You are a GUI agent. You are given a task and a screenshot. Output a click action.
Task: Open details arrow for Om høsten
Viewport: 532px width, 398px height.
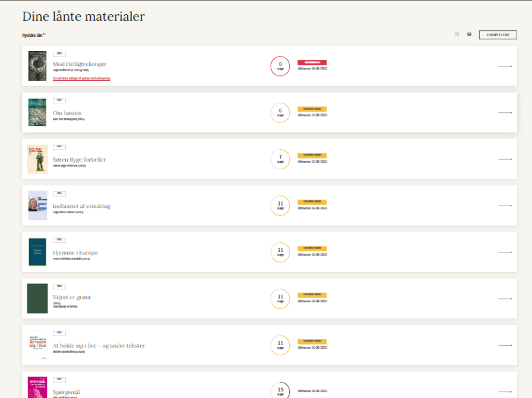[505, 112]
